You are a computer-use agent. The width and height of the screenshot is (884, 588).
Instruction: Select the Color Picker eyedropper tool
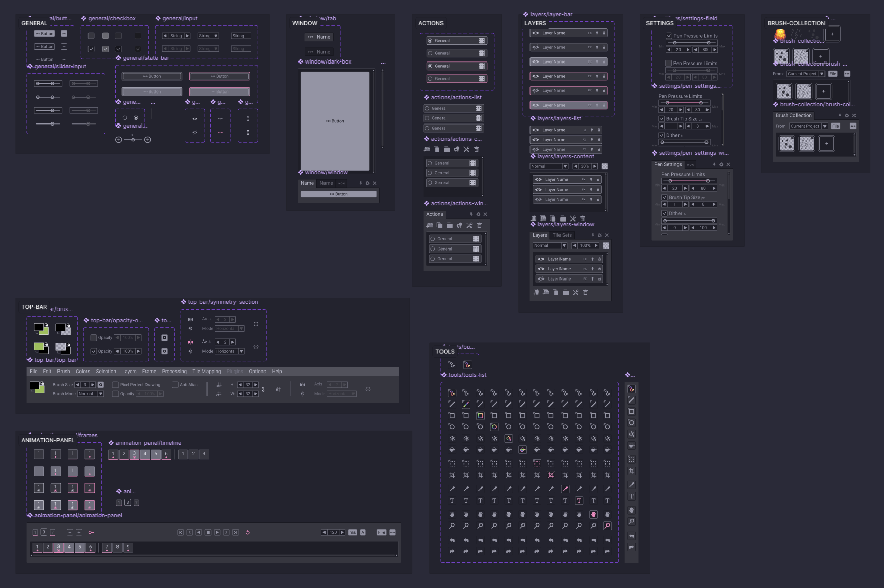(x=631, y=484)
